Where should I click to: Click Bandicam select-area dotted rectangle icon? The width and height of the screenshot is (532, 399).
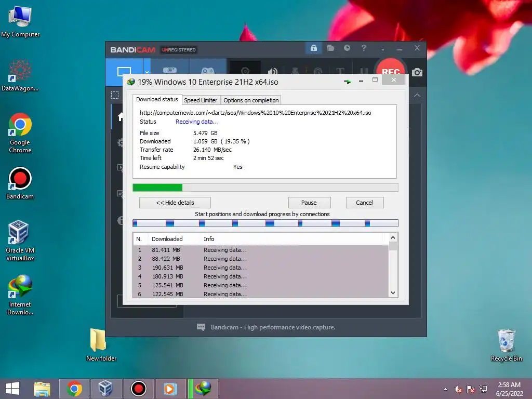[x=115, y=95]
